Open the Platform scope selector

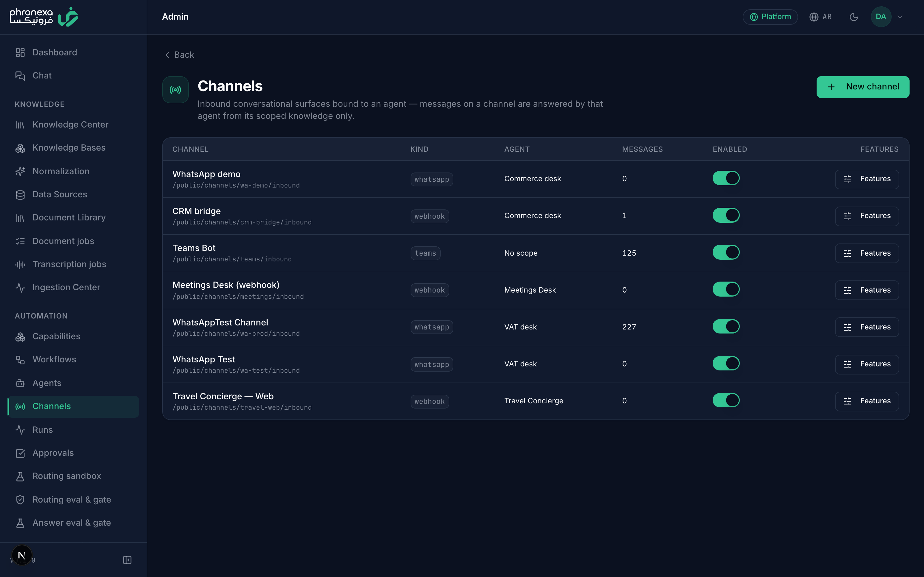click(770, 17)
